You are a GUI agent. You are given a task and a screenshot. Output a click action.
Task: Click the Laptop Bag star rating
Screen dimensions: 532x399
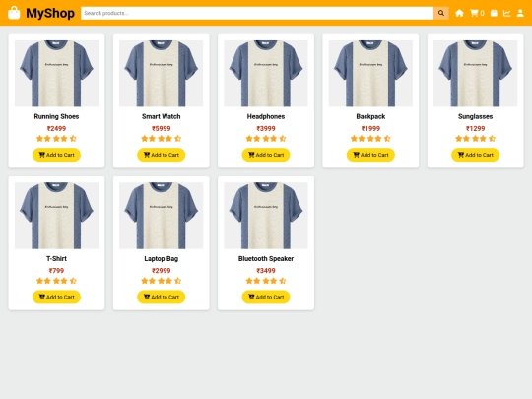pyautogui.click(x=162, y=281)
